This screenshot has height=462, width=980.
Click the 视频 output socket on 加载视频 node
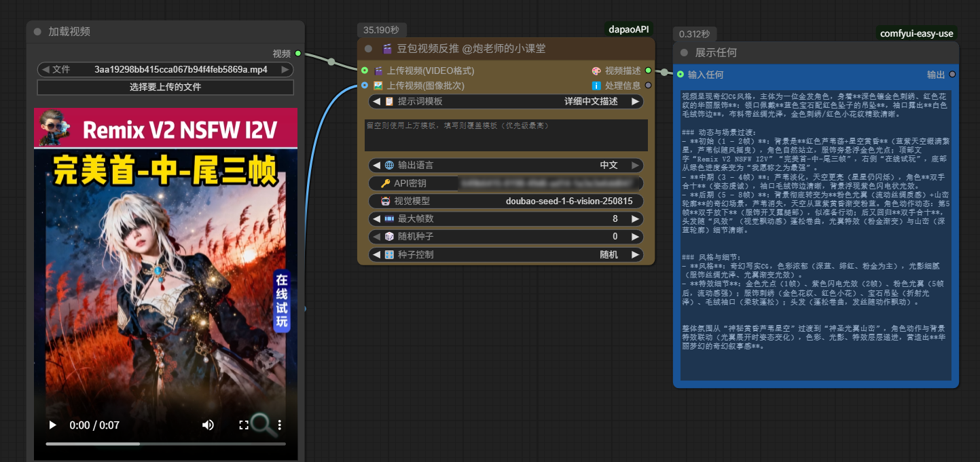tap(298, 54)
